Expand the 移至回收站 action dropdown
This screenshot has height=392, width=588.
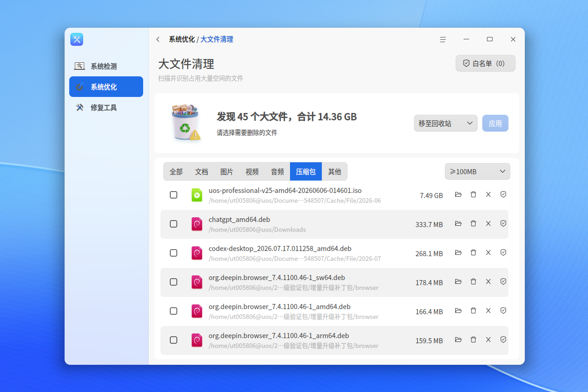click(x=446, y=123)
